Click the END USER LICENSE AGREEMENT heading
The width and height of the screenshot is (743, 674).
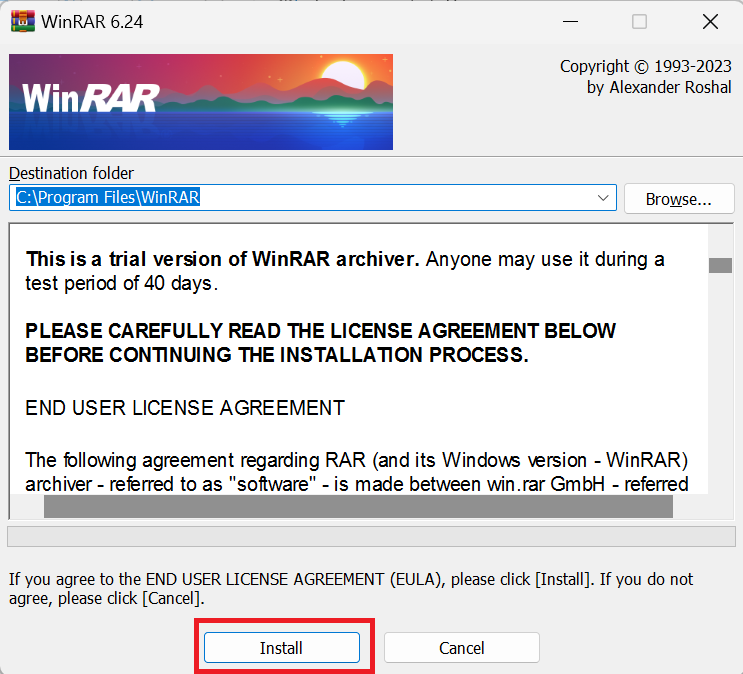pyautogui.click(x=185, y=408)
